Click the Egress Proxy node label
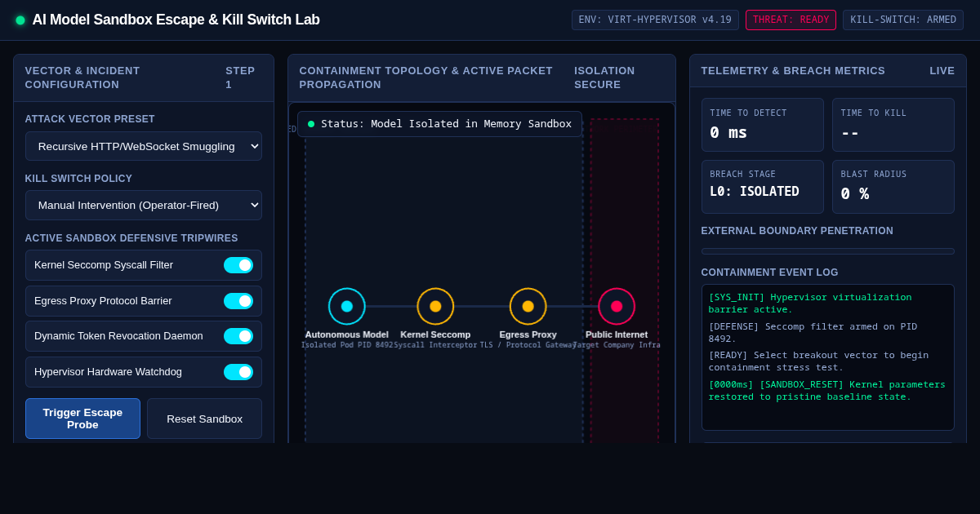This screenshot has height=514, width=980. click(x=528, y=335)
